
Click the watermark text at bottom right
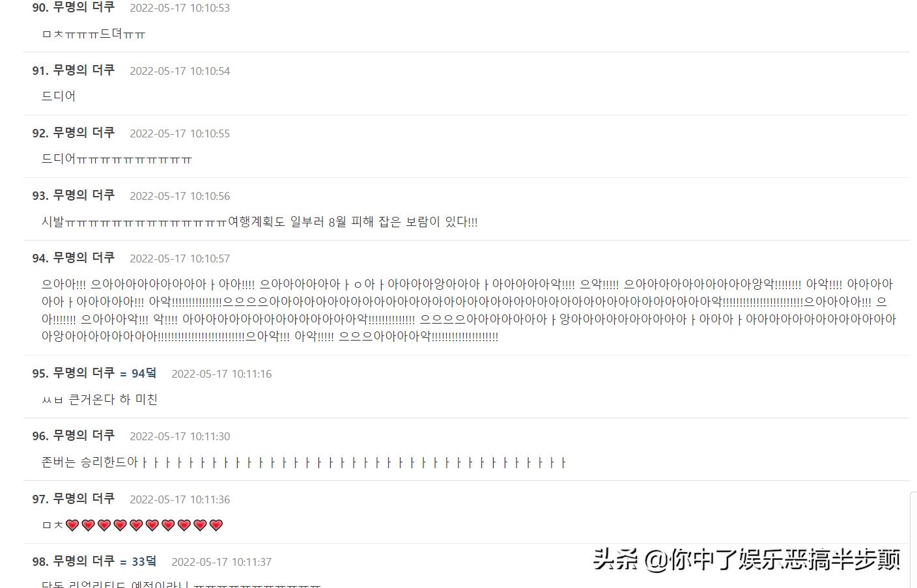pos(747,559)
